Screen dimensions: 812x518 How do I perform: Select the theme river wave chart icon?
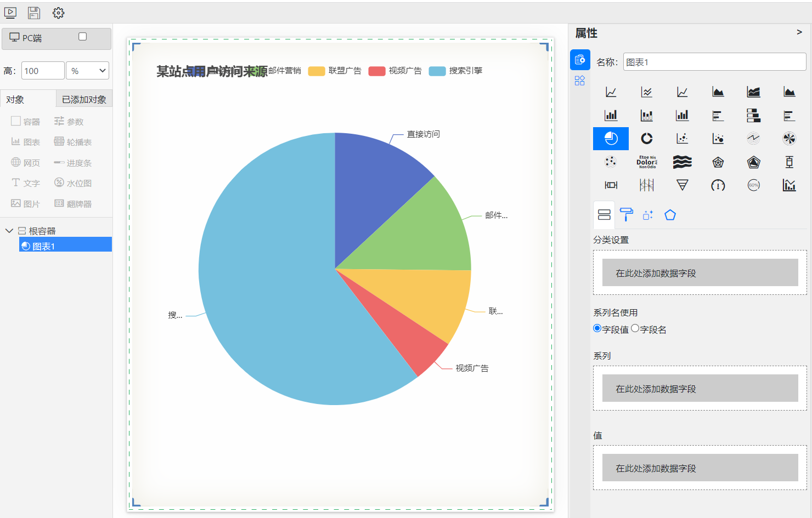coord(683,162)
